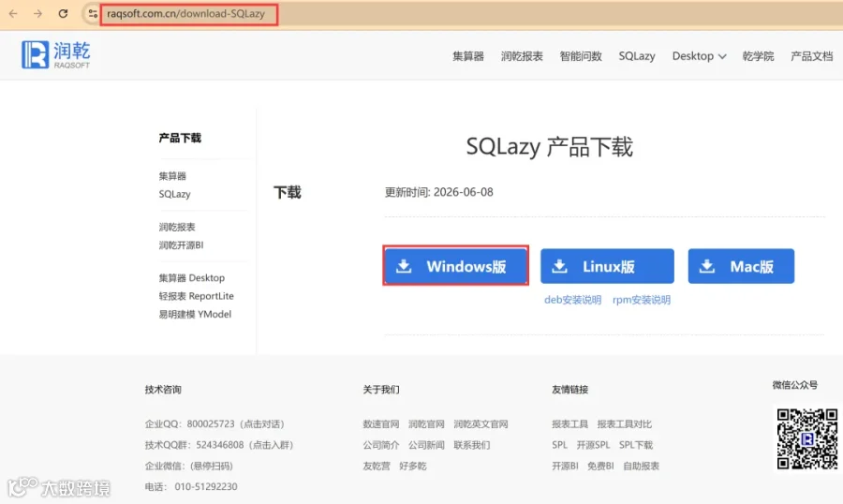This screenshot has height=504, width=843.
Task: Open 公司简介 footer link
Action: point(380,445)
